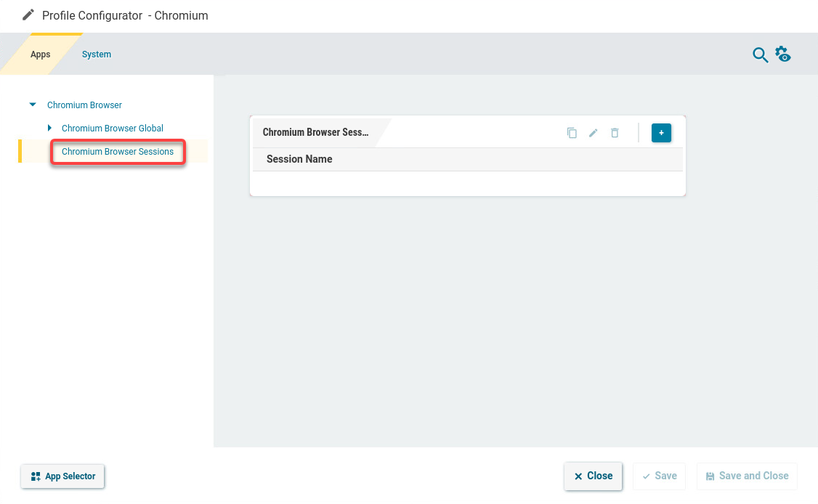This screenshot has width=818, height=504.
Task: Click the Save button
Action: point(659,476)
